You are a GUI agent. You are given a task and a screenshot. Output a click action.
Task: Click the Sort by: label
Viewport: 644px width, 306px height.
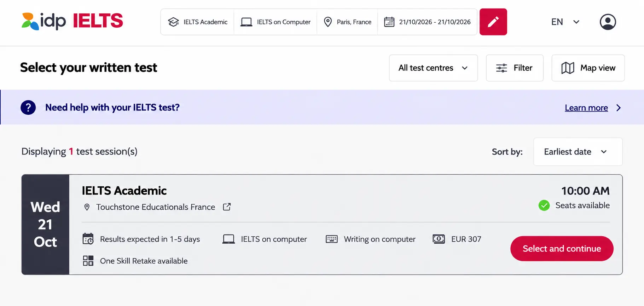507,152
